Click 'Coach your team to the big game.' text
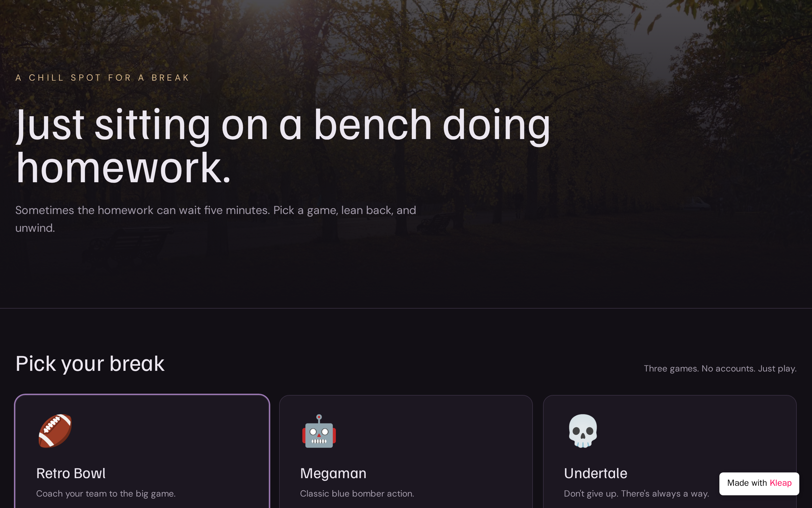The width and height of the screenshot is (812, 508). pyautogui.click(x=106, y=493)
